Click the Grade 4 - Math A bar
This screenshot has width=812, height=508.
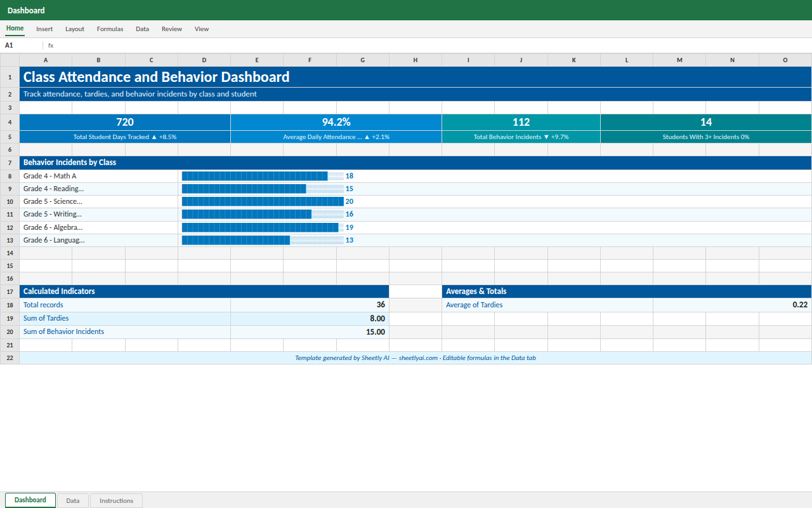click(x=263, y=176)
